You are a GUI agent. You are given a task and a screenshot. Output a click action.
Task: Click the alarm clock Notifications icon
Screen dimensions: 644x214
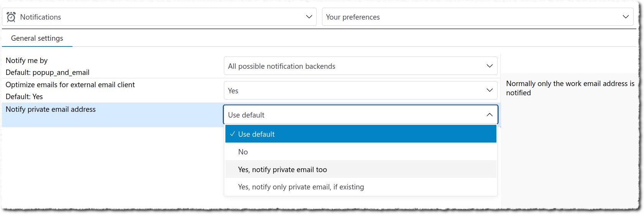click(x=11, y=17)
